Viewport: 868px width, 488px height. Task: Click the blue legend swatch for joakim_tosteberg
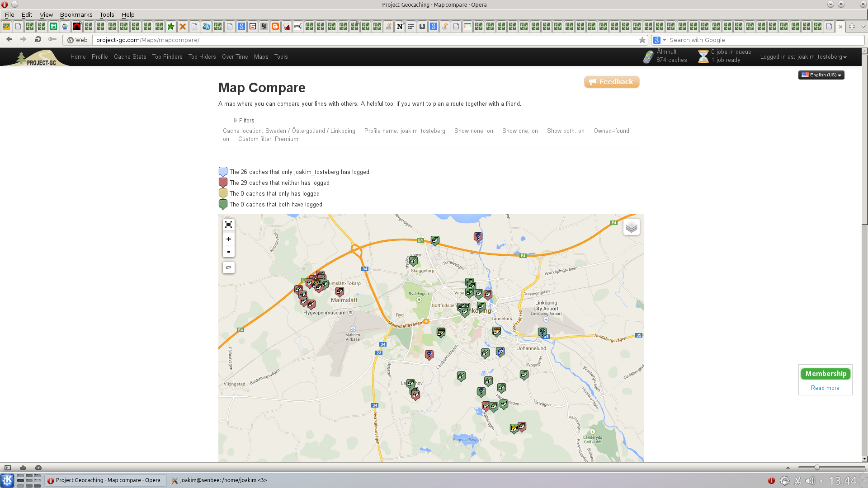point(223,172)
